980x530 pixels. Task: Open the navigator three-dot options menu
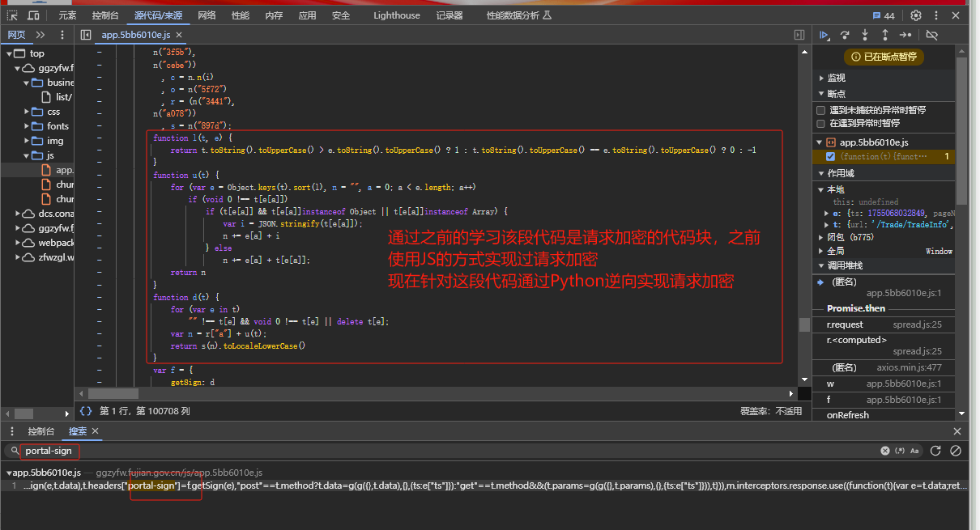62,35
